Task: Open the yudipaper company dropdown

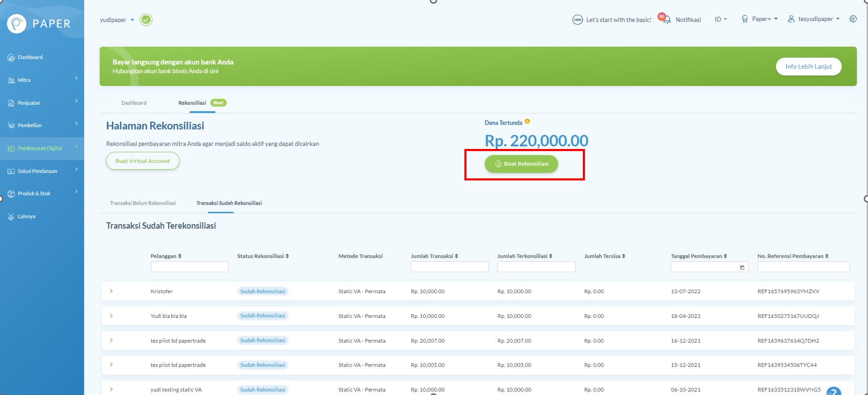Action: [117, 20]
